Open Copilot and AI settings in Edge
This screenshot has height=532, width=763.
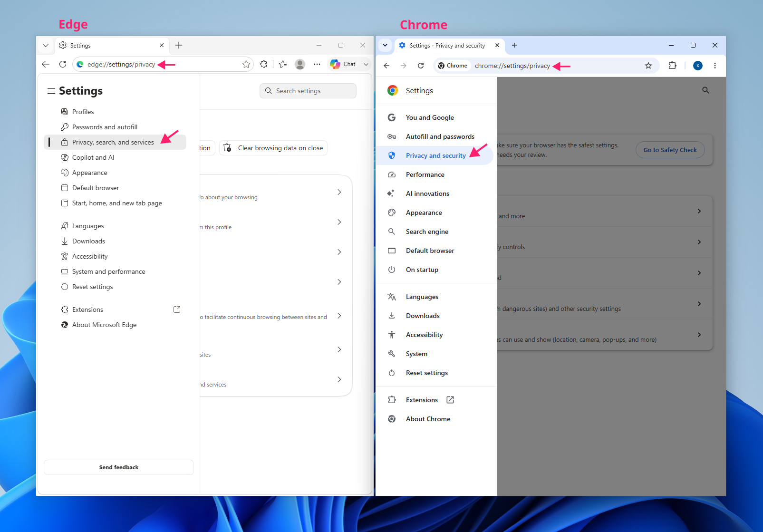(x=115, y=157)
